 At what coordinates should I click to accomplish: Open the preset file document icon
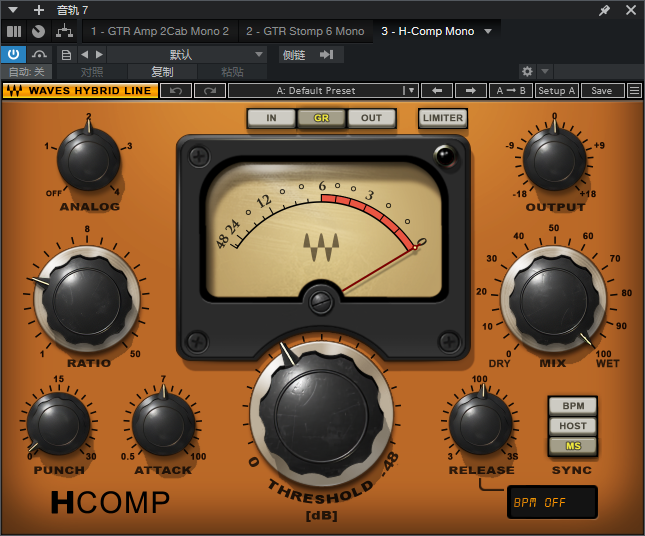pyautogui.click(x=66, y=55)
